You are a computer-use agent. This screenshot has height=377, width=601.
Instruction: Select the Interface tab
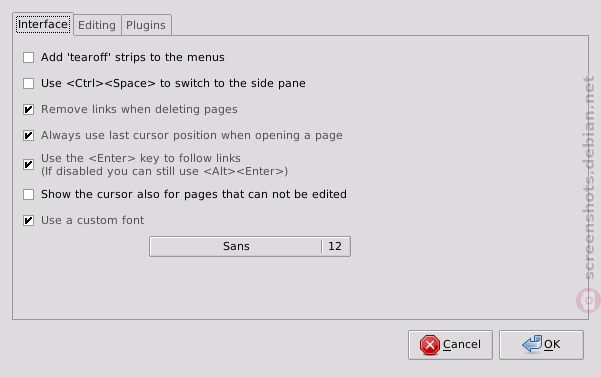[43, 24]
